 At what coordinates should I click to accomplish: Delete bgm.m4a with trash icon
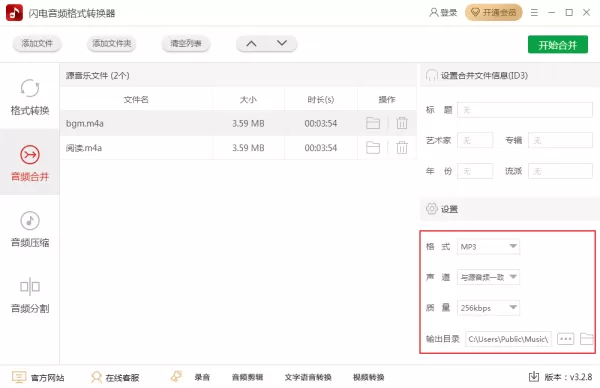(402, 123)
